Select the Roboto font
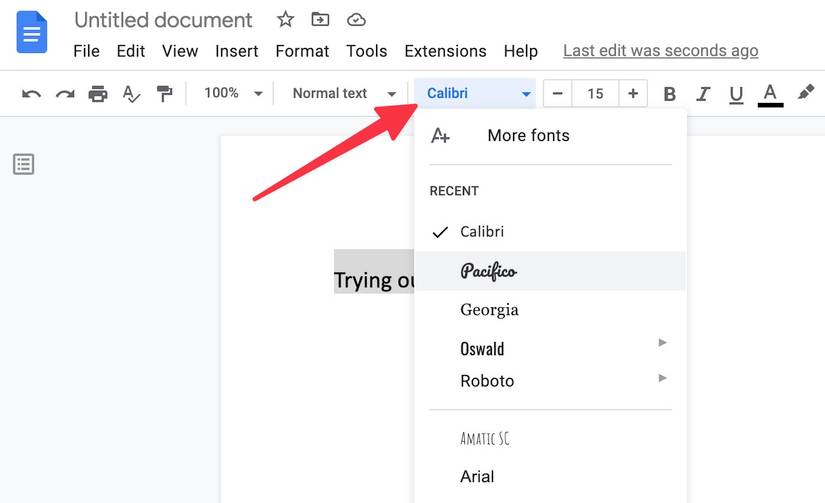 click(x=550, y=380)
